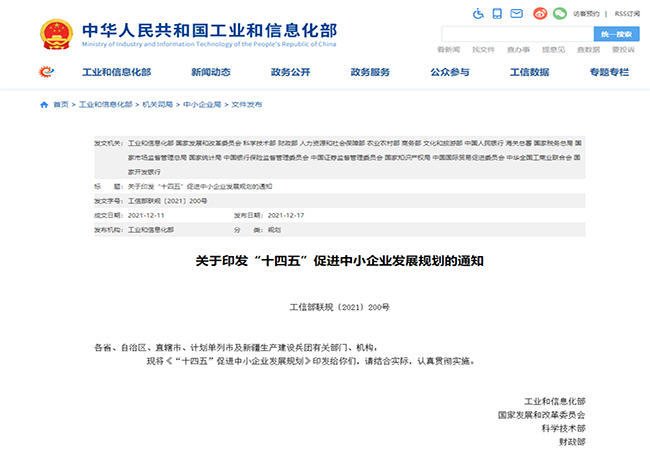Open the 工业和信息化部 navigation menu

[x=115, y=73]
